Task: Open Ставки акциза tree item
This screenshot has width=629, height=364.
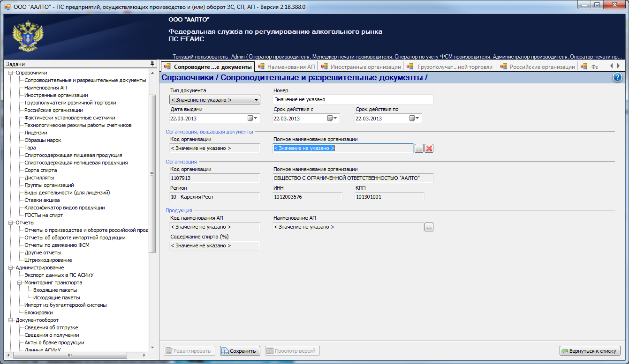Action: [42, 200]
